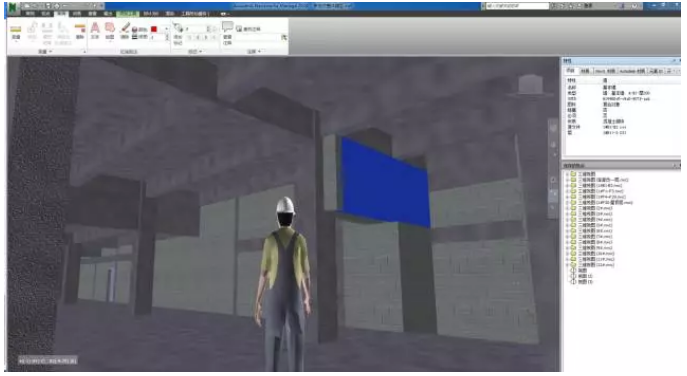Click the ViewCube in the 3D viewport

coord(530,84)
